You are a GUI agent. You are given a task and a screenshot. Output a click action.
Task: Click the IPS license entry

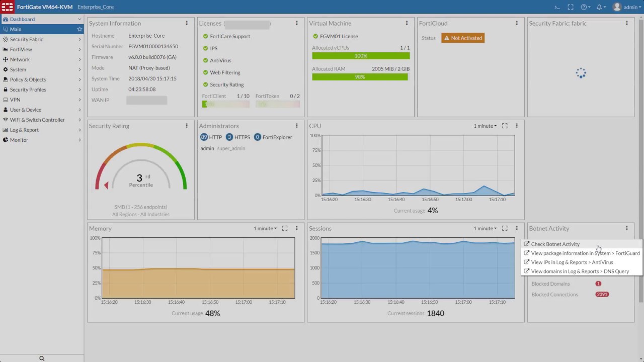(210, 48)
